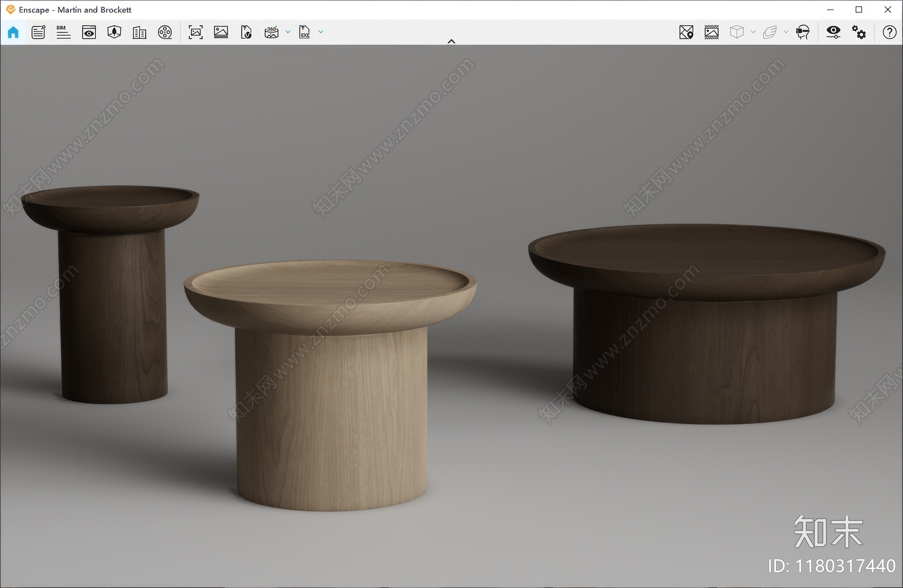Take a screenshot render

click(195, 32)
